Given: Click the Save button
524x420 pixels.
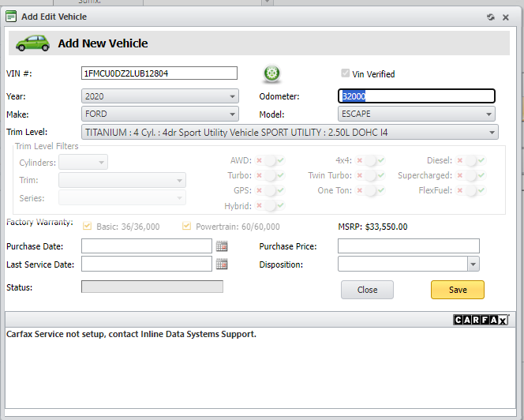Looking at the screenshot, I should [458, 290].
